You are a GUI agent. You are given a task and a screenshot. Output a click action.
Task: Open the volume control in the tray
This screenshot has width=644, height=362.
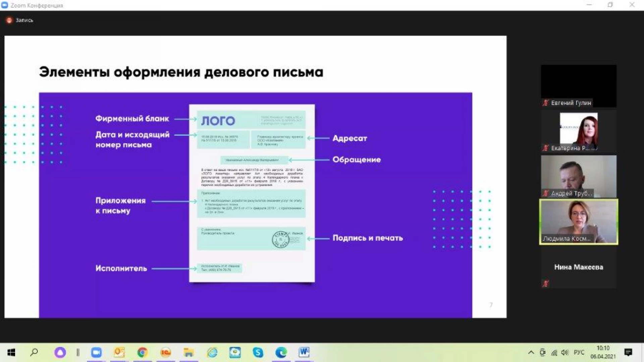(565, 352)
